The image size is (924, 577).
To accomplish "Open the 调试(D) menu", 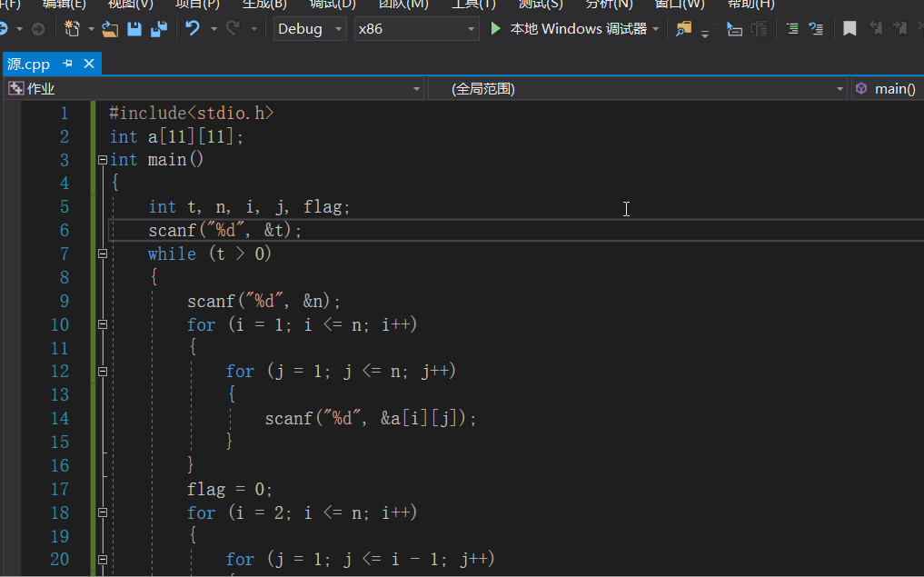I will pos(333,5).
